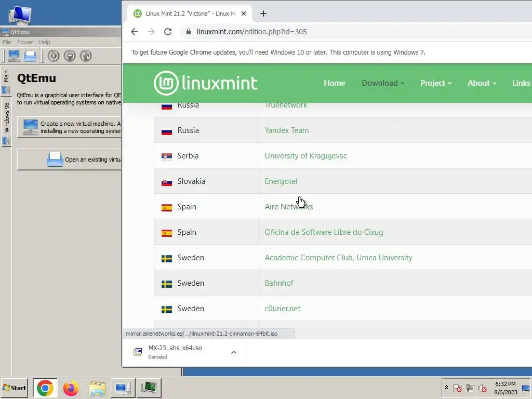Click the taskbar monitor-with-circuit-board icon
The image size is (532, 399).
click(149, 388)
